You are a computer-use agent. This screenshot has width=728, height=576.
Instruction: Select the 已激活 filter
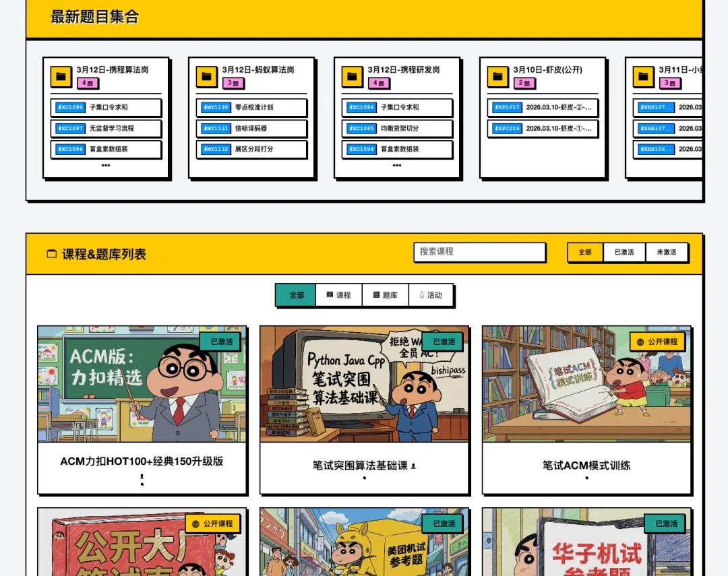[x=624, y=252]
